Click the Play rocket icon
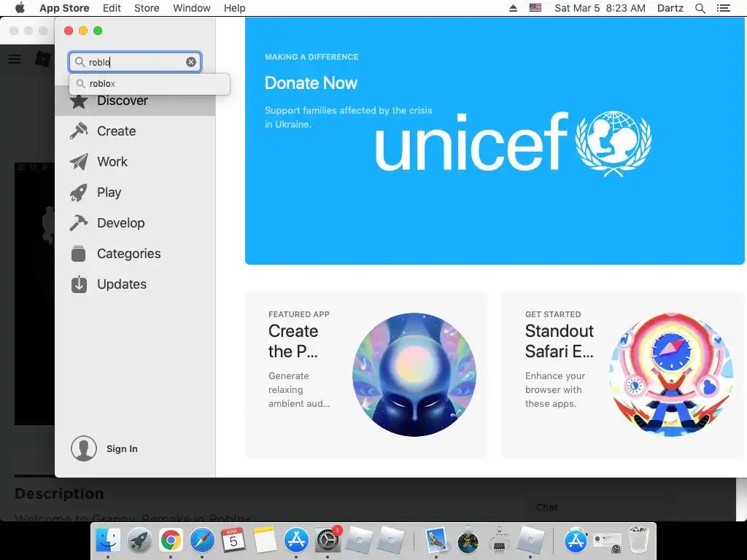Image resolution: width=747 pixels, height=560 pixels. tap(79, 192)
